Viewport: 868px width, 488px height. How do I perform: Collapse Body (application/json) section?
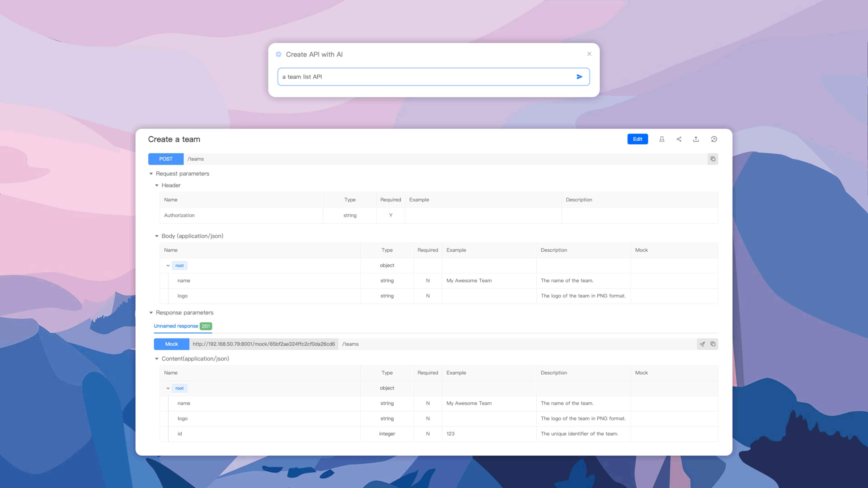(x=157, y=236)
